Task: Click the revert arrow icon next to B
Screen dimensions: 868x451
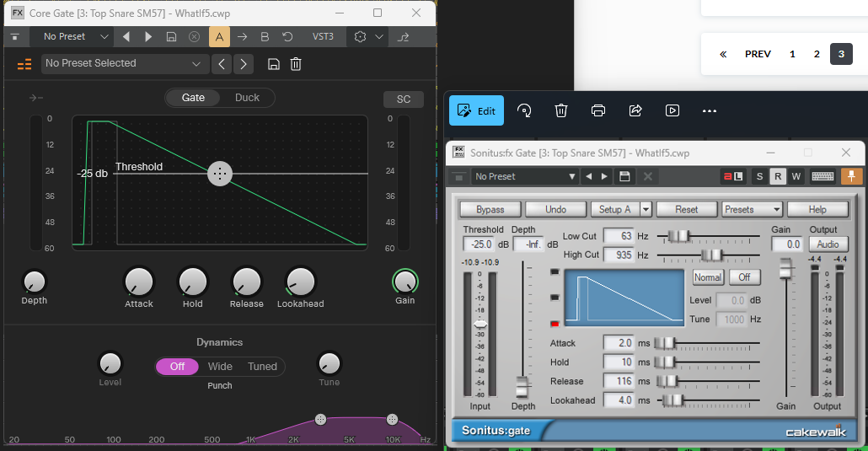Action: point(287,37)
